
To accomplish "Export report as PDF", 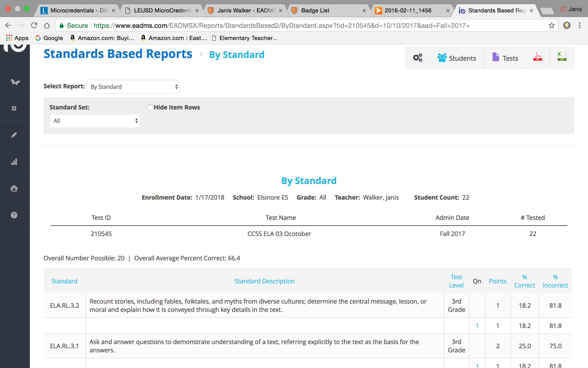I will pyautogui.click(x=537, y=57).
